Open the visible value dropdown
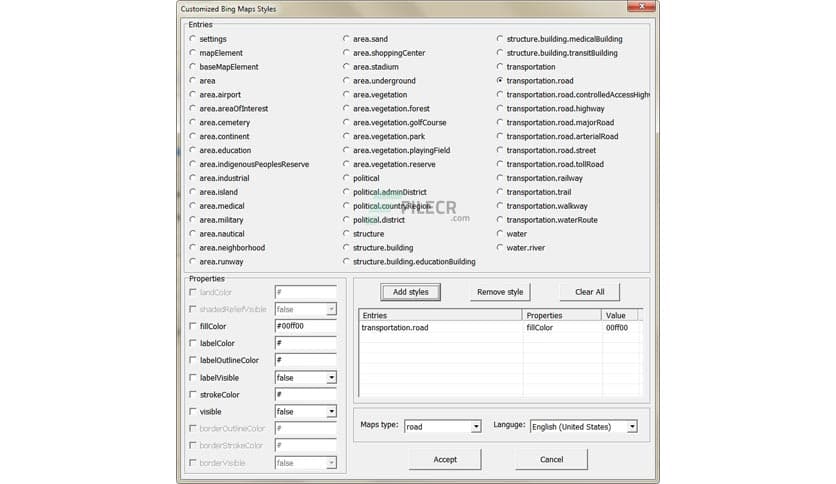This screenshot has width=836, height=484. coord(331,412)
